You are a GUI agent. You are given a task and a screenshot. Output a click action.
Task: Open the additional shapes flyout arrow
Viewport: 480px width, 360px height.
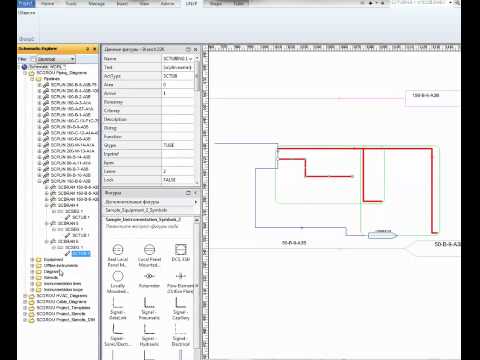coord(196,202)
